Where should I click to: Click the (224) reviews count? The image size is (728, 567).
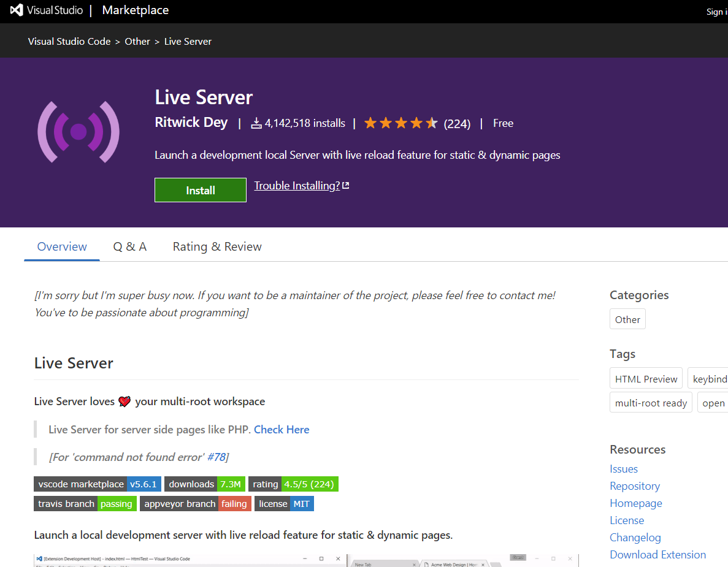click(457, 124)
